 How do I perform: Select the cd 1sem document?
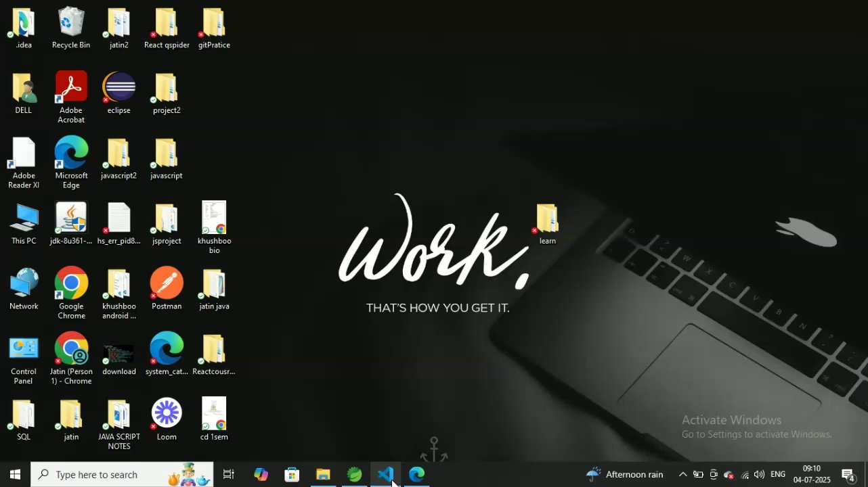click(x=214, y=420)
